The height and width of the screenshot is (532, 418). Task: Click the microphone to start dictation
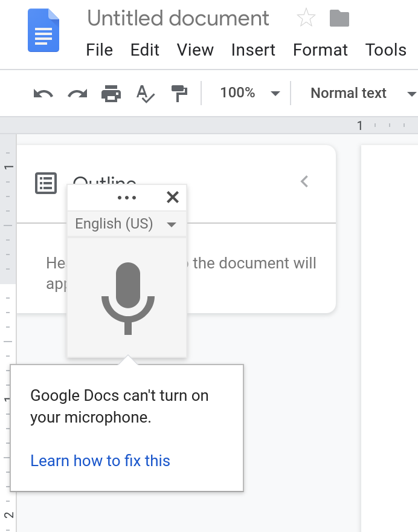(x=128, y=298)
